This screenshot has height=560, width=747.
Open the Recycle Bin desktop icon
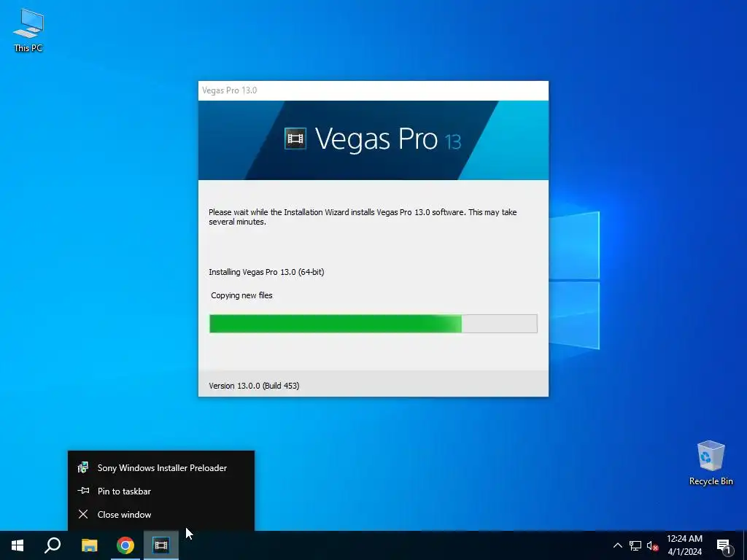[x=711, y=463]
